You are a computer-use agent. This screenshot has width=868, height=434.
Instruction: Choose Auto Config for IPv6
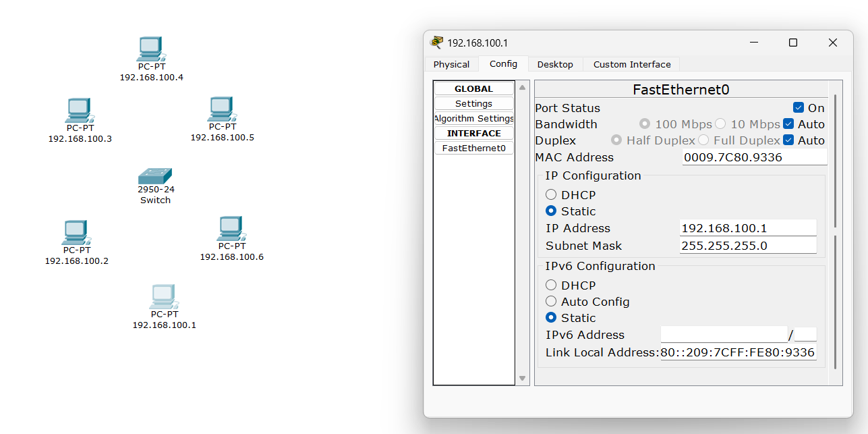click(x=551, y=302)
